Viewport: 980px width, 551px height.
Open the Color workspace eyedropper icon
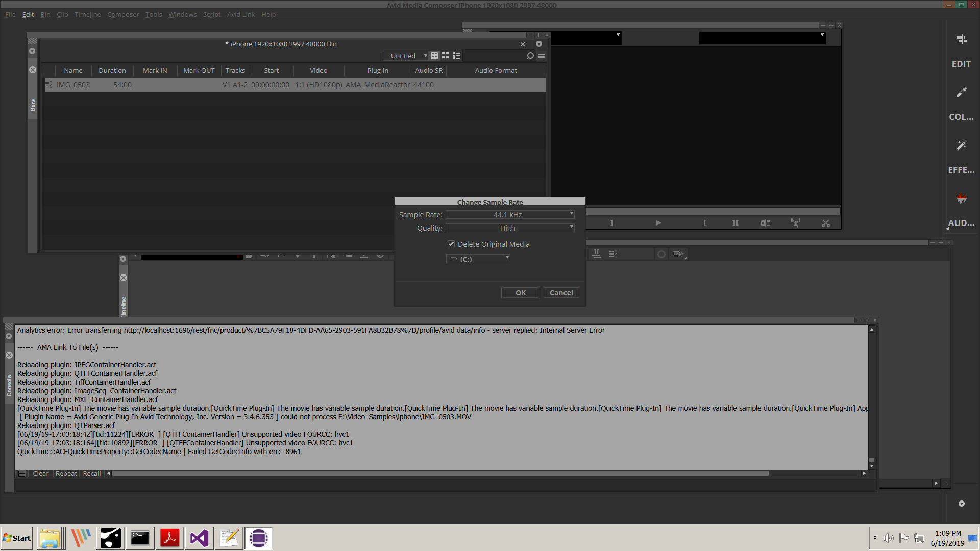(961, 92)
